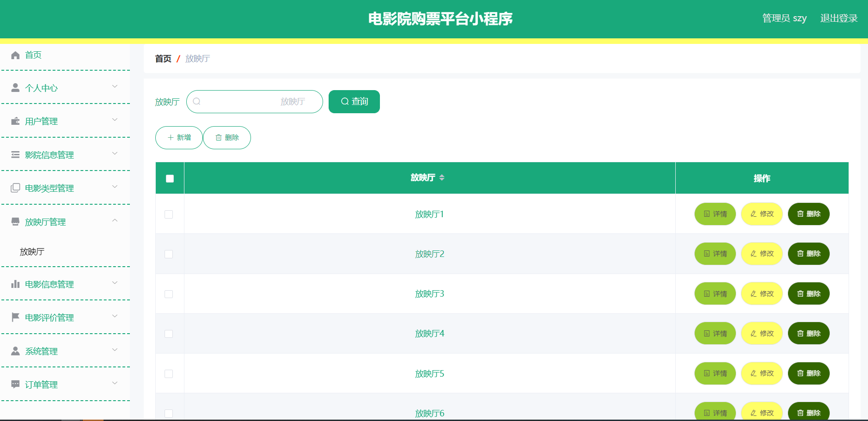Check the box for 放映厅3
868x421 pixels.
[x=169, y=294]
